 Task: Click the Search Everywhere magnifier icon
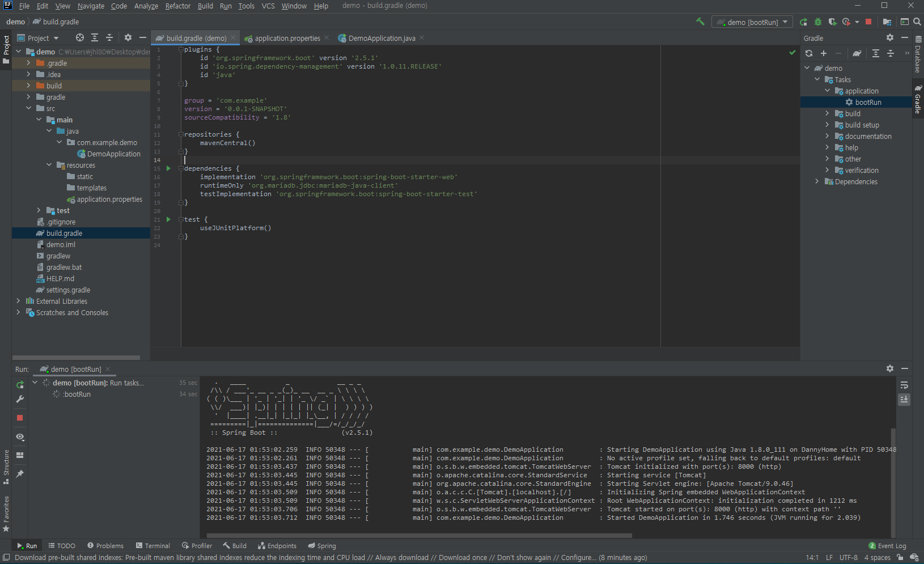click(917, 22)
